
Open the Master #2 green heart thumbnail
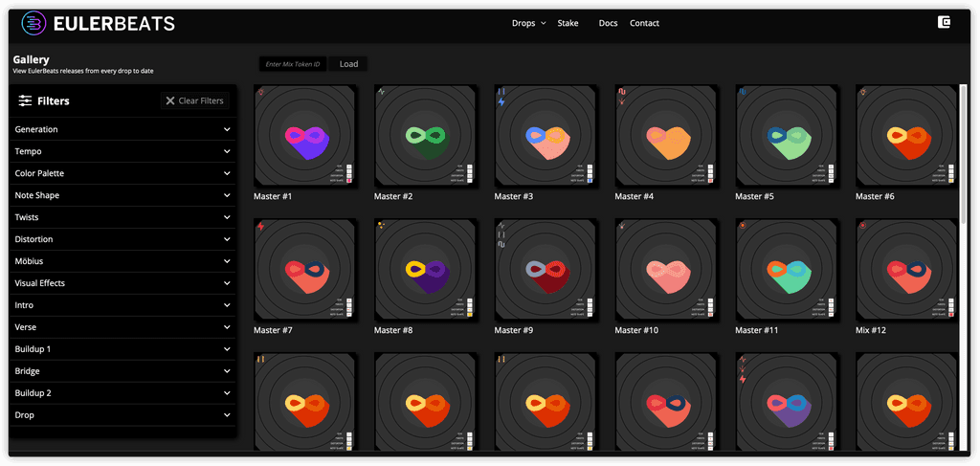pos(426,136)
